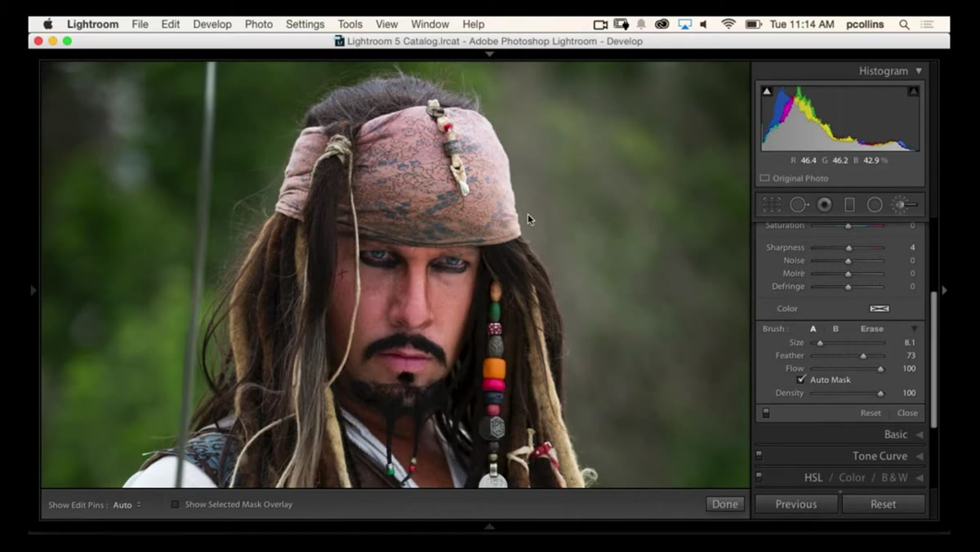This screenshot has height=552, width=980.
Task: Switch to B&W in the HSL panel
Action: pyautogui.click(x=894, y=478)
